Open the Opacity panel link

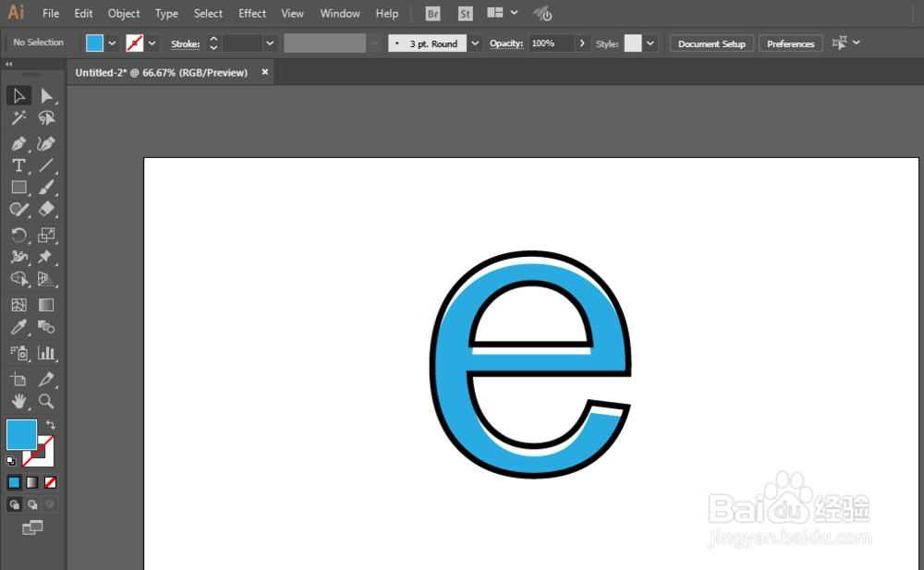[x=506, y=43]
